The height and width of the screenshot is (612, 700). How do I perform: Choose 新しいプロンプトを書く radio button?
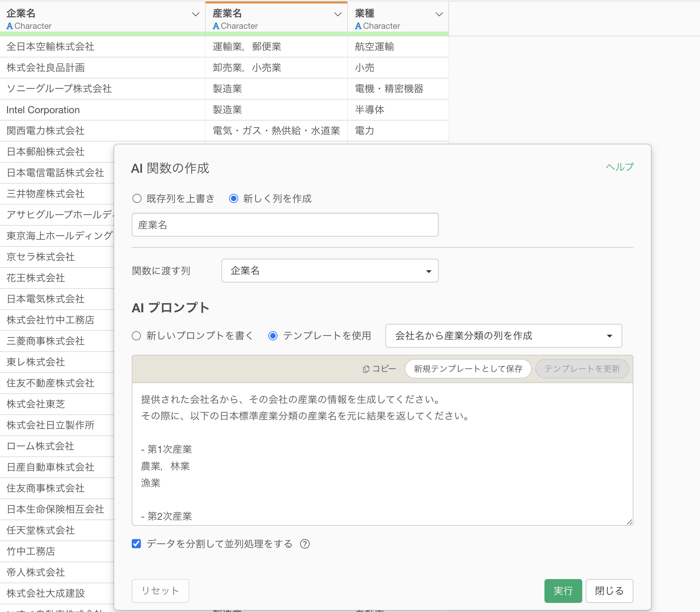[x=136, y=336]
